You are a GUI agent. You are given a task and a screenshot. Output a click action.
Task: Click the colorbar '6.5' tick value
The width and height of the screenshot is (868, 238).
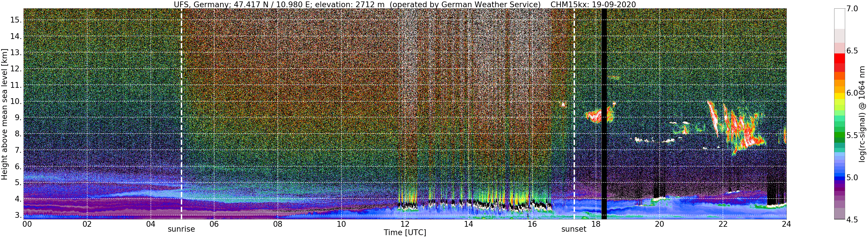(852, 51)
